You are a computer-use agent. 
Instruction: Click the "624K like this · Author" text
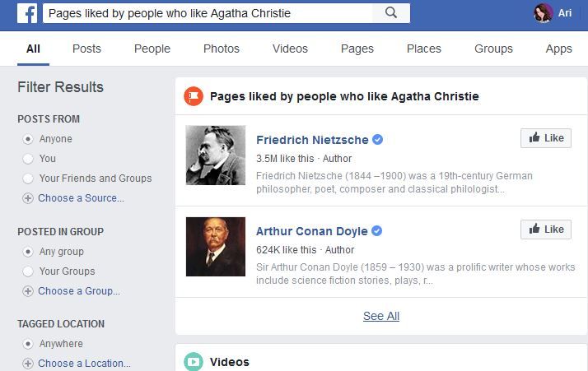(x=305, y=250)
